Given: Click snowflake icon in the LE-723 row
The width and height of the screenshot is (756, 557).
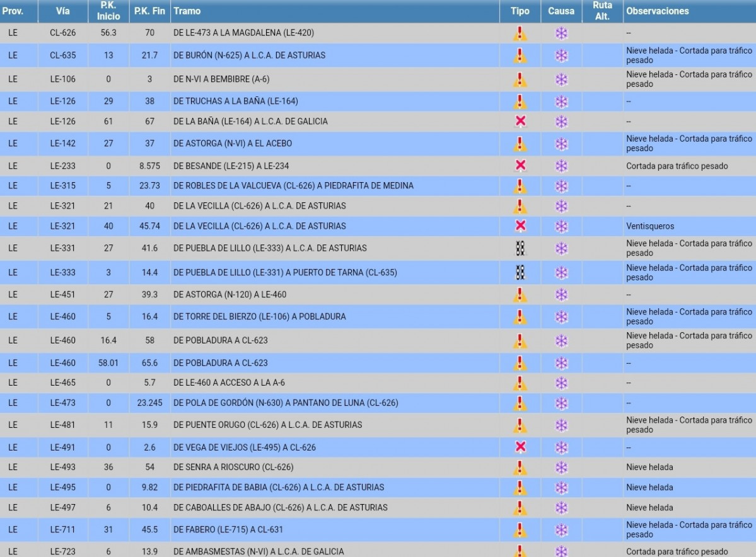Looking at the screenshot, I should pyautogui.click(x=561, y=551).
